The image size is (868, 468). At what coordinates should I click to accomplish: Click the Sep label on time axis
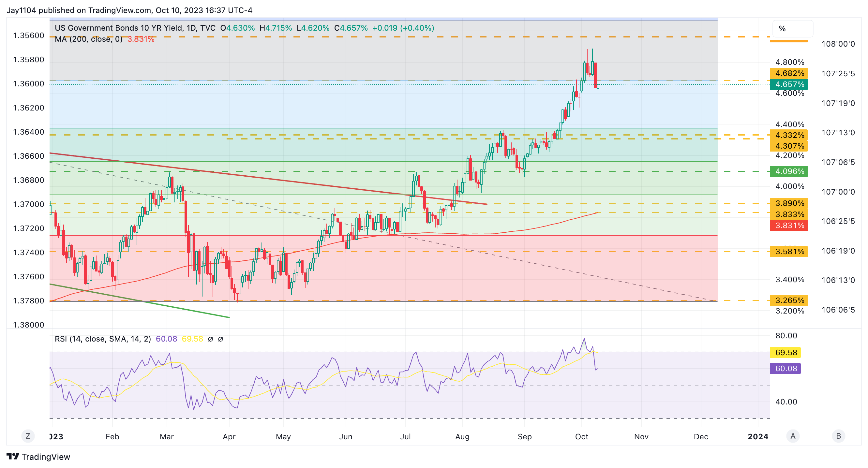click(525, 437)
